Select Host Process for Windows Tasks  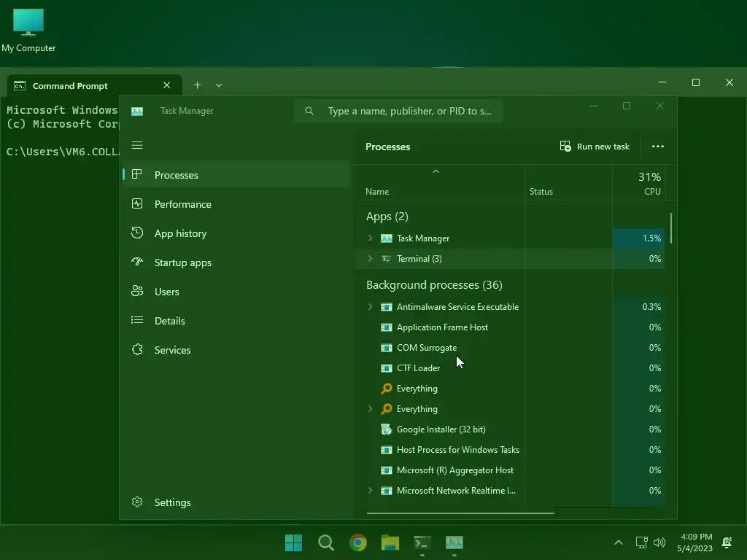(x=510, y=449)
